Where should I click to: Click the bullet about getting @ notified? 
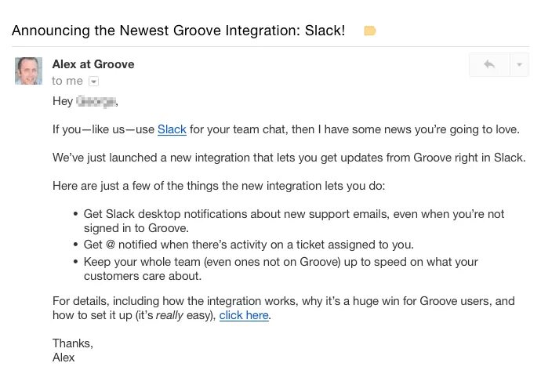tap(249, 245)
